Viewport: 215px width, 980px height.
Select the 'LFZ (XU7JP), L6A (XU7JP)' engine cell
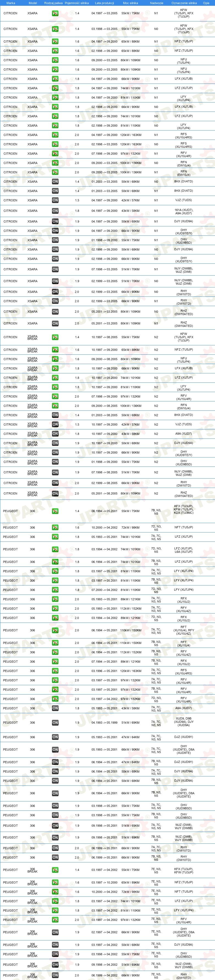pyautogui.click(x=183, y=550)
